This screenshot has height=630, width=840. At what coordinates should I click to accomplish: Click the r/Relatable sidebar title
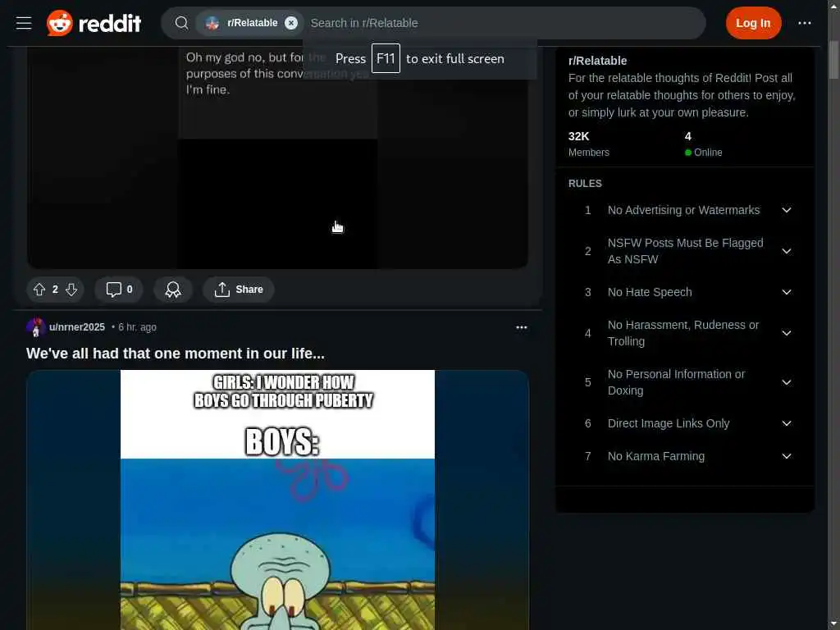click(597, 61)
